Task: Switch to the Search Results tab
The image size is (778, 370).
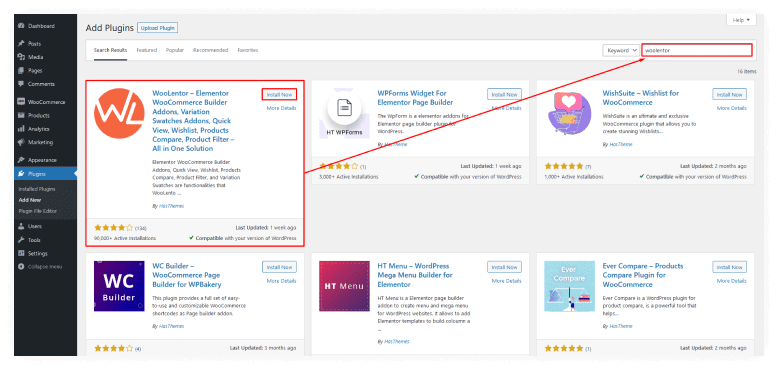Action: (x=111, y=50)
